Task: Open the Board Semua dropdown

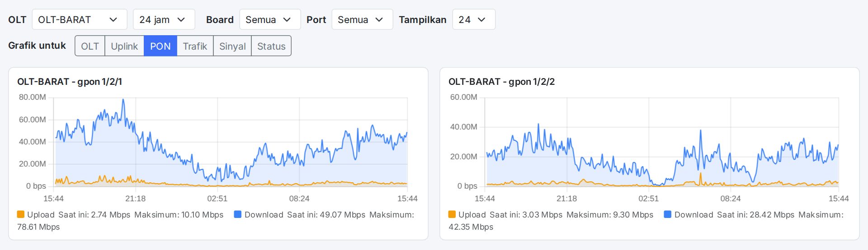Action: click(x=270, y=19)
